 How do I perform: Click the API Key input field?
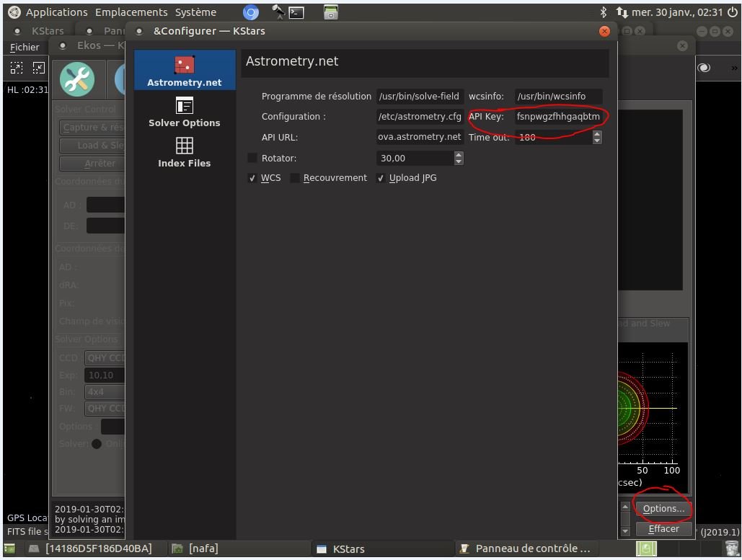(x=558, y=116)
